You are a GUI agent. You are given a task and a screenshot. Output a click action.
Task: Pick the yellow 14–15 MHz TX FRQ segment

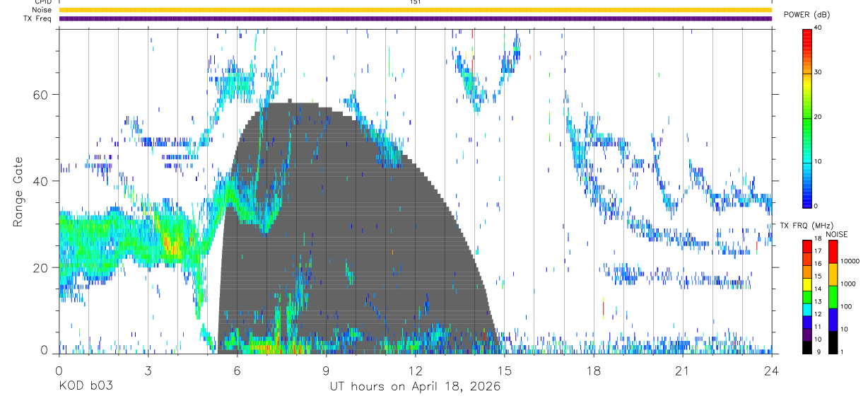[x=807, y=284]
